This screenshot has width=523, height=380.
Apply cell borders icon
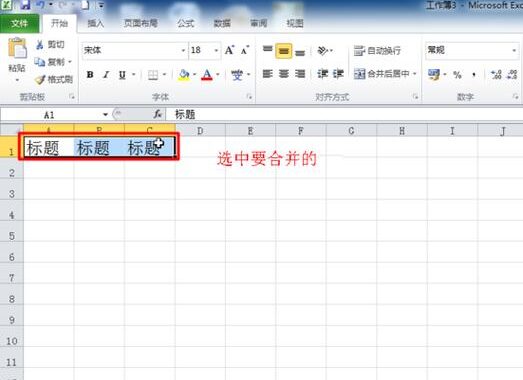[153, 75]
